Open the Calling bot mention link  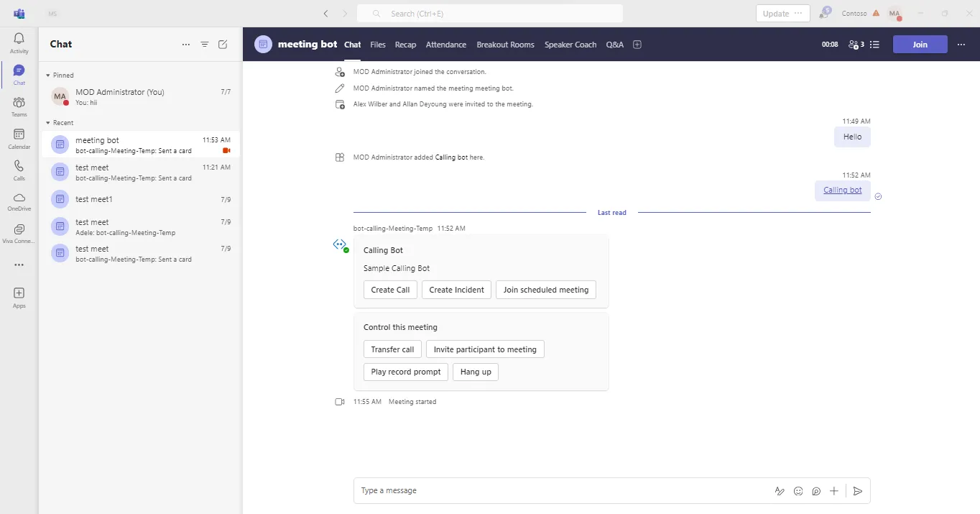click(842, 191)
